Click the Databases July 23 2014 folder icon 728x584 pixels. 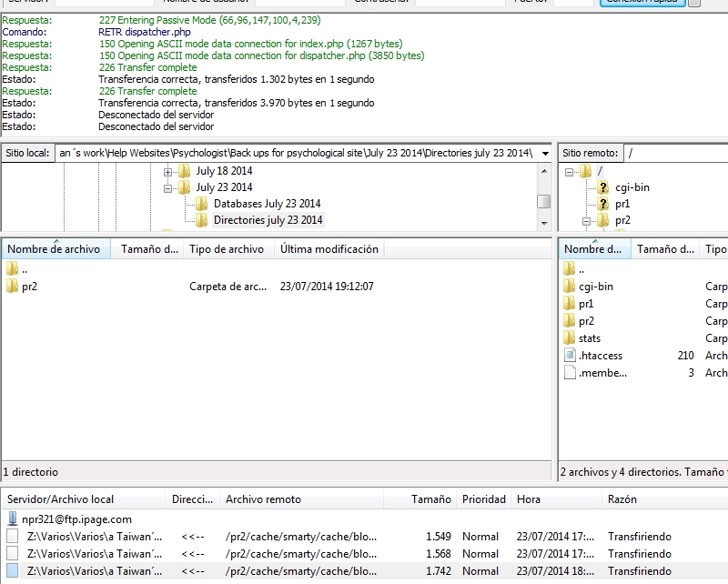201,204
